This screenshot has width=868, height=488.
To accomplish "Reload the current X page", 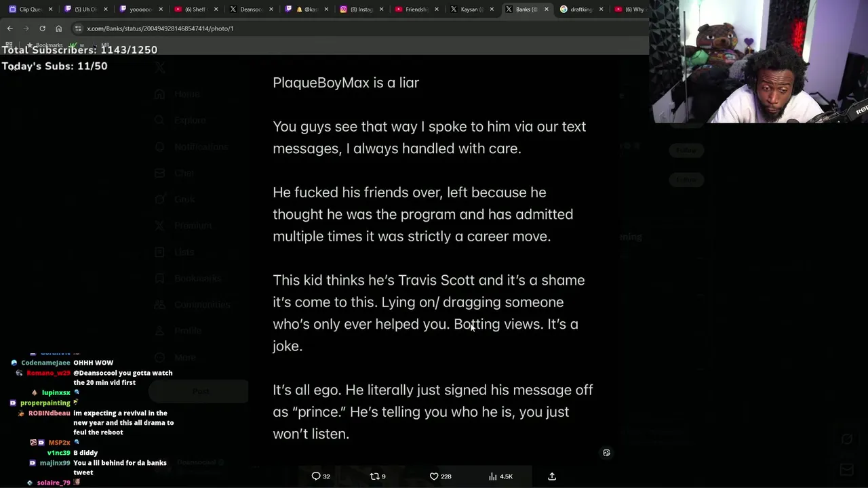I will tap(42, 28).
